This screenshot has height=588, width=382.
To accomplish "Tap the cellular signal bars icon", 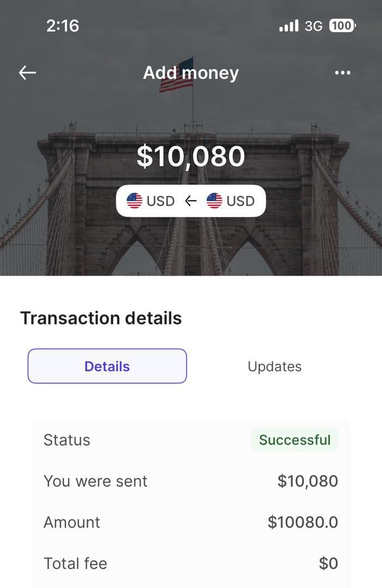I will coord(288,26).
